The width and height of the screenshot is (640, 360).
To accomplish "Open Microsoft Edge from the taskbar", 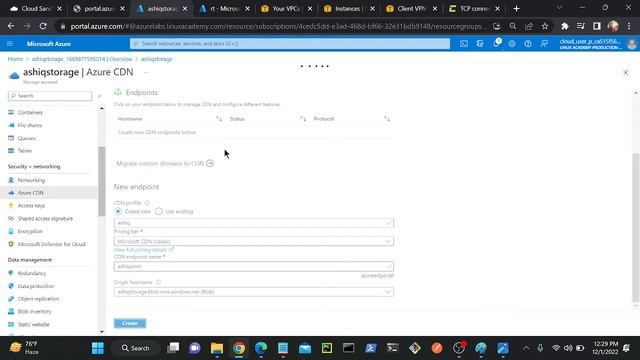I will (261, 348).
